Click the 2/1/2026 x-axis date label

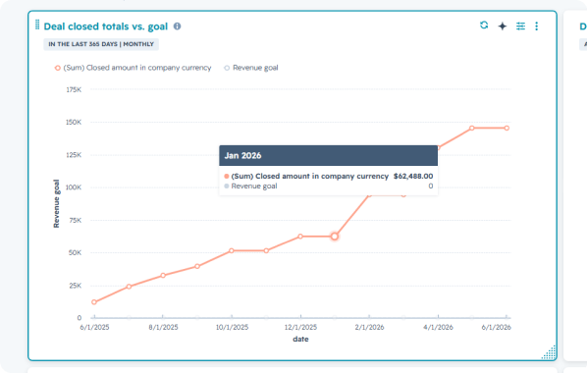369,327
